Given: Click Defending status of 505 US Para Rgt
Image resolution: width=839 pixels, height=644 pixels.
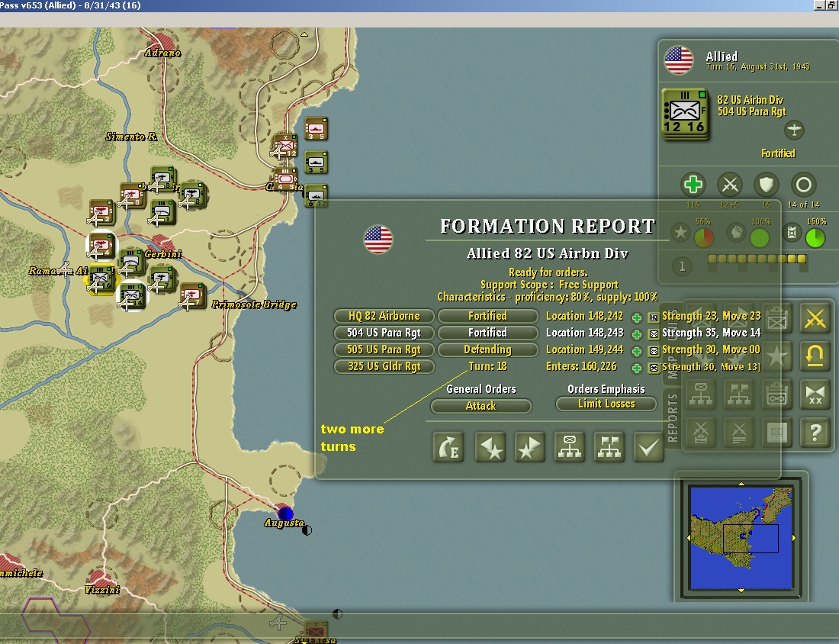Looking at the screenshot, I should point(487,349).
